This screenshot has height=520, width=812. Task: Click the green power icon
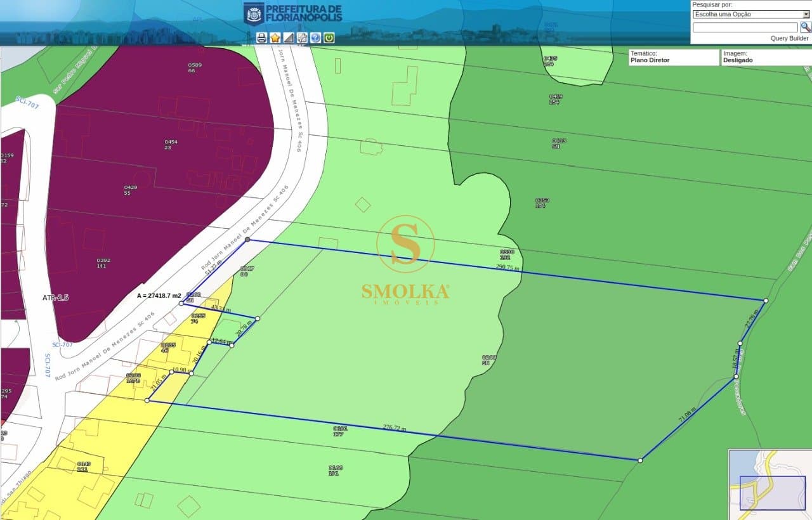point(329,38)
